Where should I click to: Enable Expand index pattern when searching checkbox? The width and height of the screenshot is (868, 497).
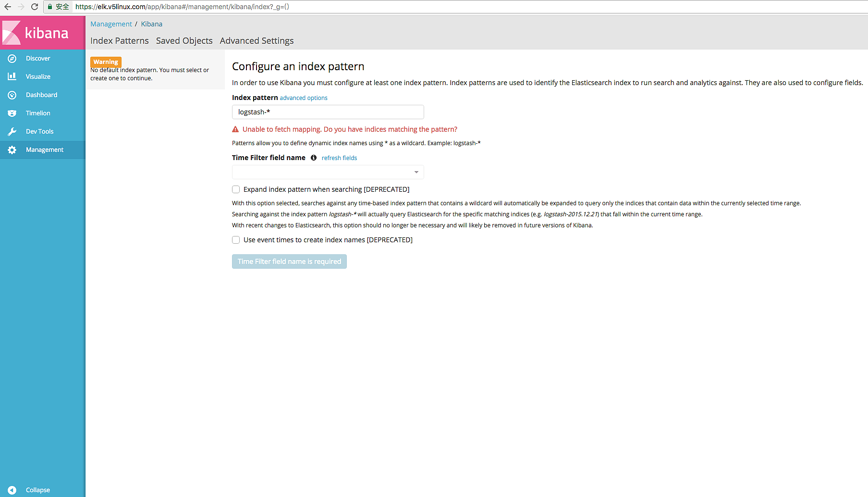point(236,189)
